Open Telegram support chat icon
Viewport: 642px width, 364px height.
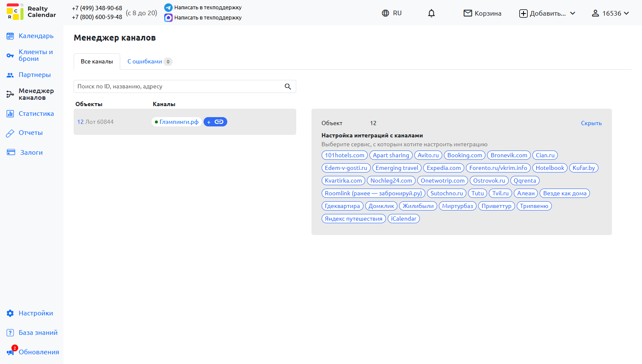pos(168,8)
